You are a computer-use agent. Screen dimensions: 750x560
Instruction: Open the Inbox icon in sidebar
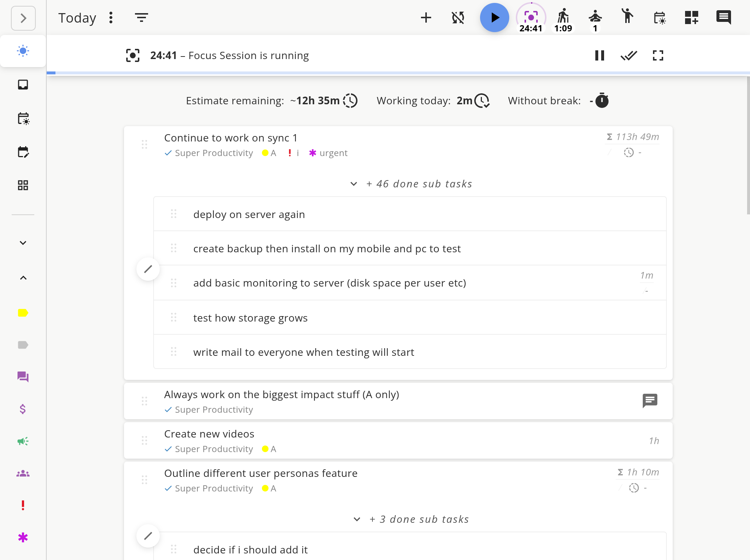pos(23,85)
